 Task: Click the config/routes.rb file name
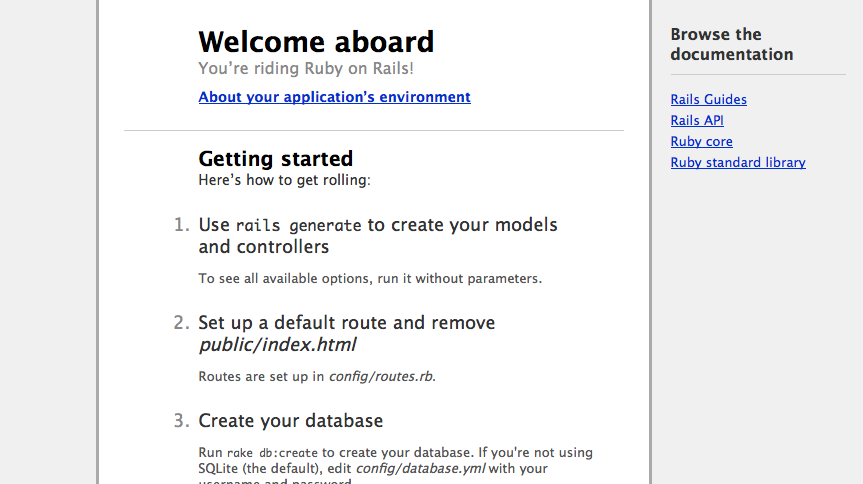pos(381,376)
